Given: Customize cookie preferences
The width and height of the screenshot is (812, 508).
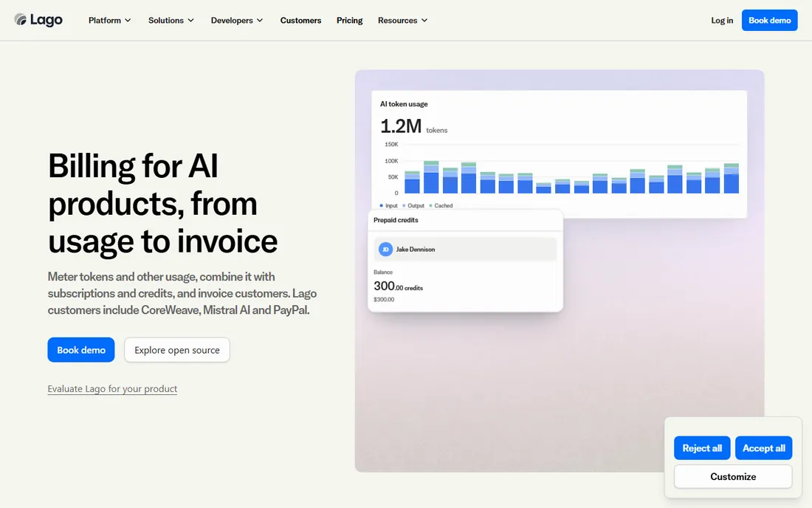Looking at the screenshot, I should pyautogui.click(x=733, y=476).
